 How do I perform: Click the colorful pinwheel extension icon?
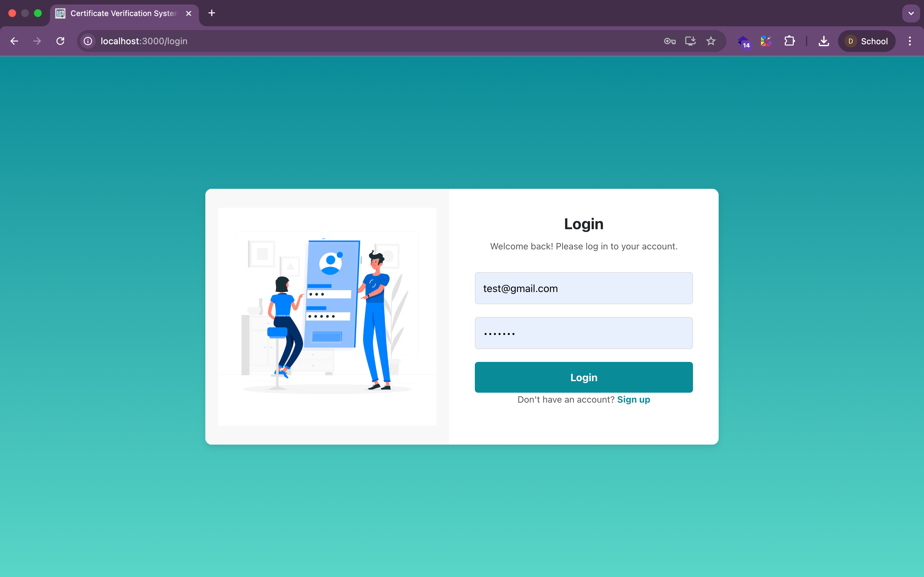tap(766, 41)
